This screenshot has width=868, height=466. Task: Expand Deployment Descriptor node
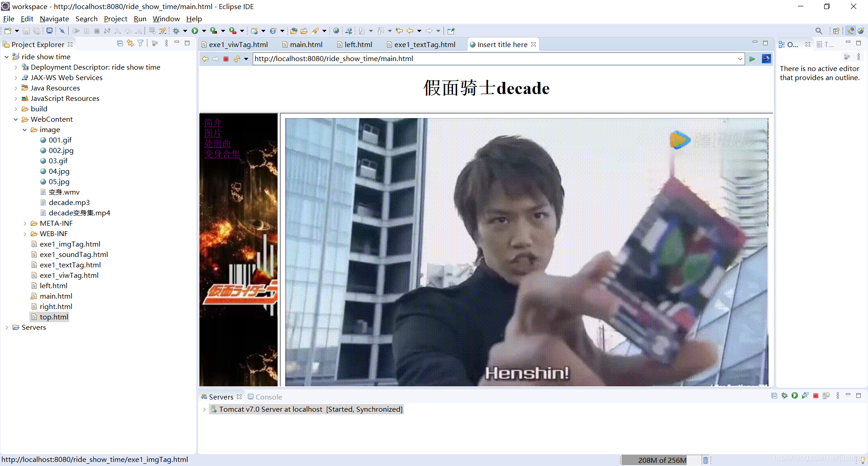16,67
